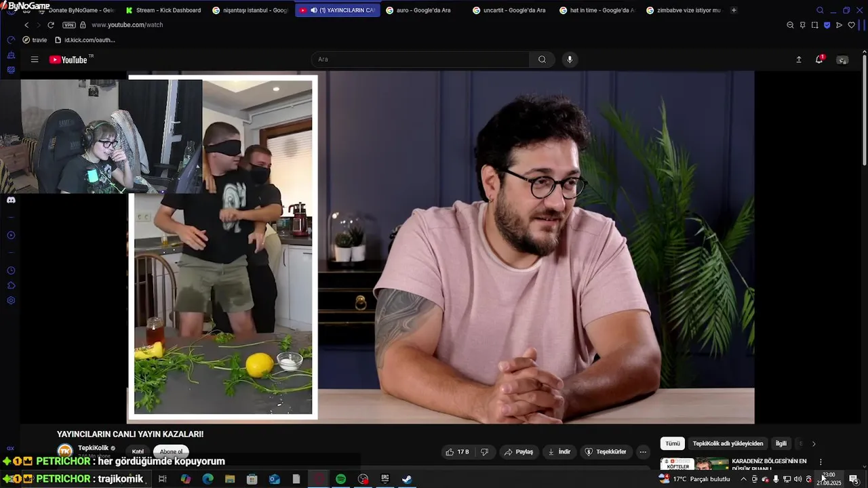Open the Discord icon in Opera sidebar
This screenshot has width=868, height=488.
(x=11, y=200)
